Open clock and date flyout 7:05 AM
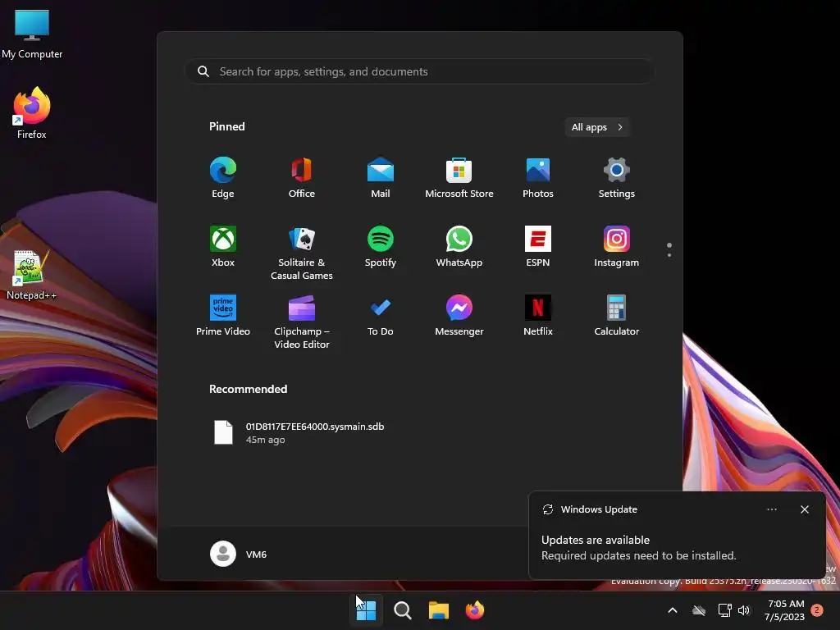Image resolution: width=840 pixels, height=630 pixels. click(x=785, y=610)
